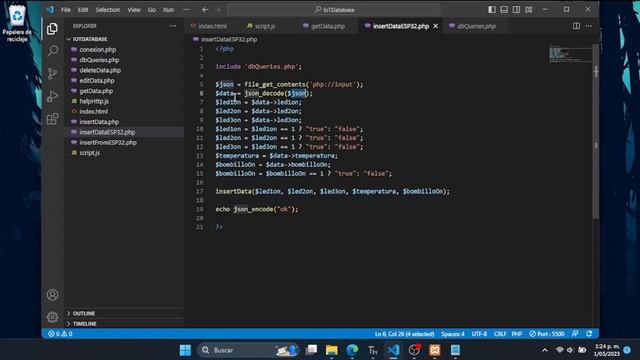
Task: Click the taskbar Buscar search box
Action: tap(249, 350)
